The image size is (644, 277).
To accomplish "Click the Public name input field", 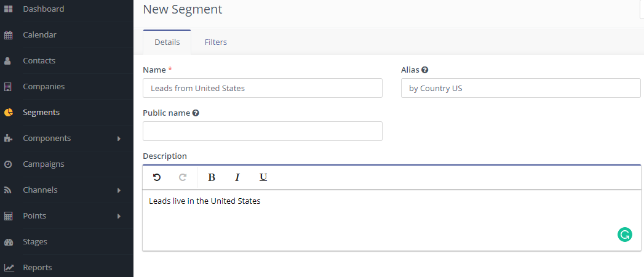I will (x=263, y=131).
